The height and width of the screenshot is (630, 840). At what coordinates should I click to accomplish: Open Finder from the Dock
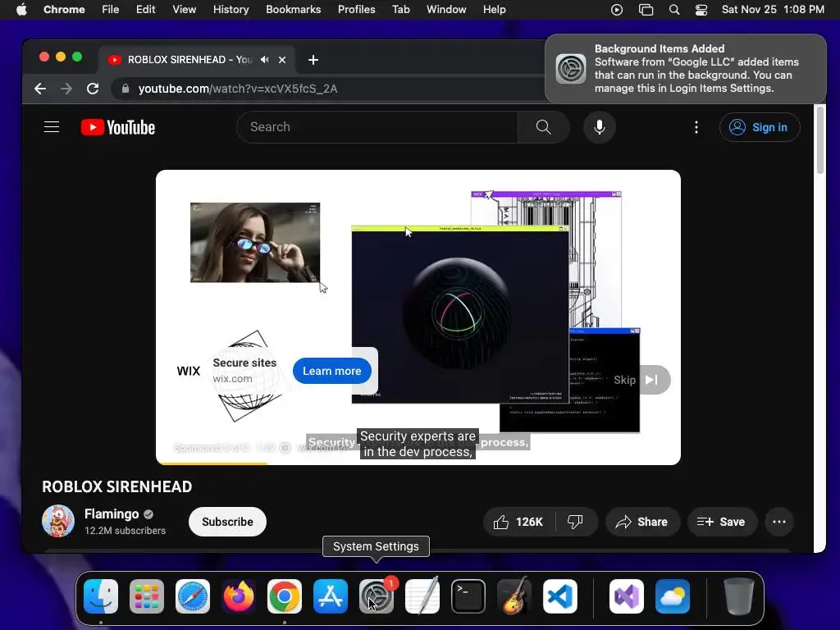[x=101, y=596]
